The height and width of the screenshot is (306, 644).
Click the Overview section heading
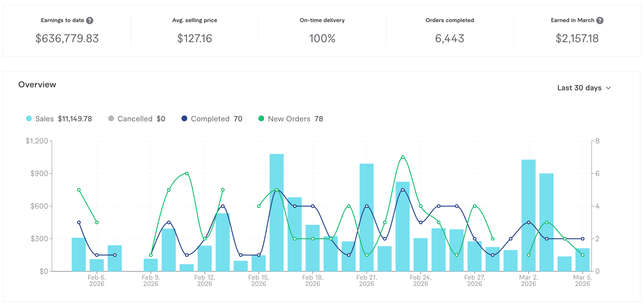(37, 85)
